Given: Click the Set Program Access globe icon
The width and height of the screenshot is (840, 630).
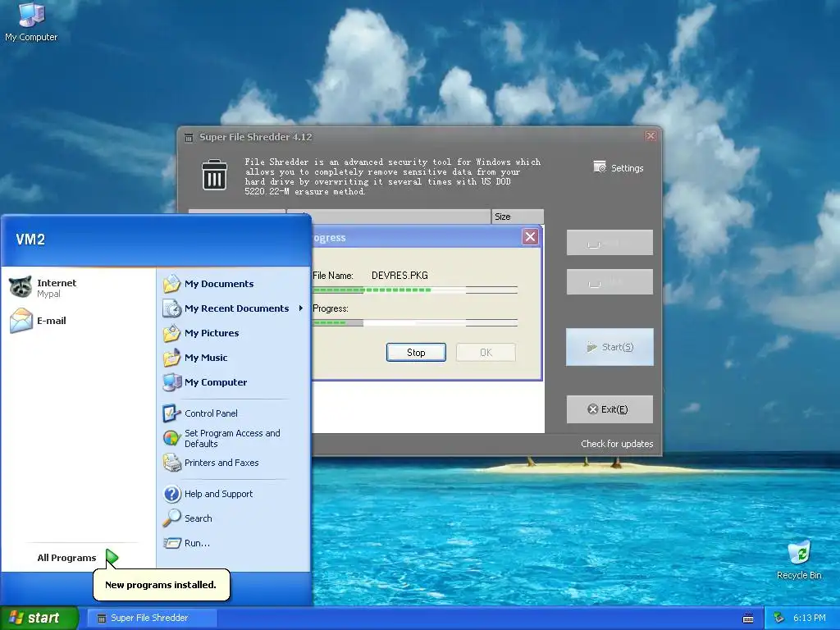Looking at the screenshot, I should coord(171,438).
